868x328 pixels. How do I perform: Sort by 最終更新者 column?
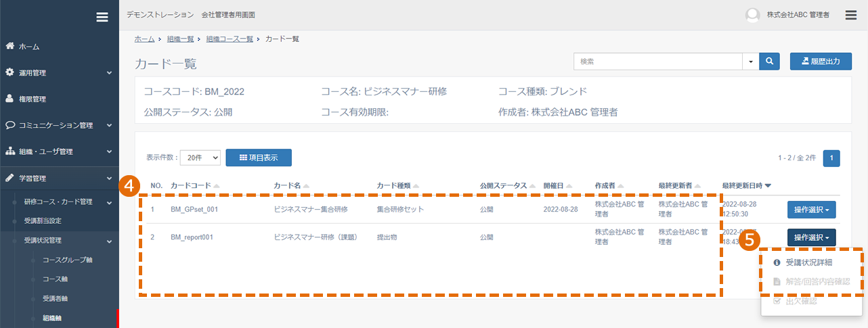(x=679, y=185)
